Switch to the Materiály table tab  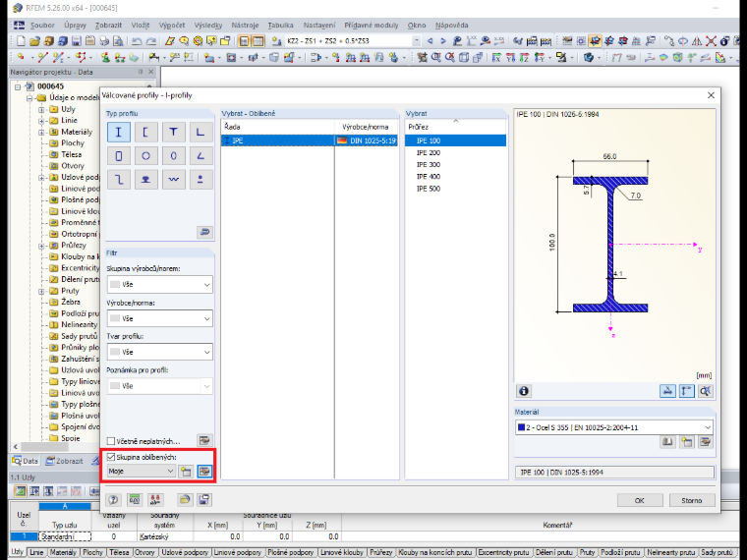coord(63,552)
